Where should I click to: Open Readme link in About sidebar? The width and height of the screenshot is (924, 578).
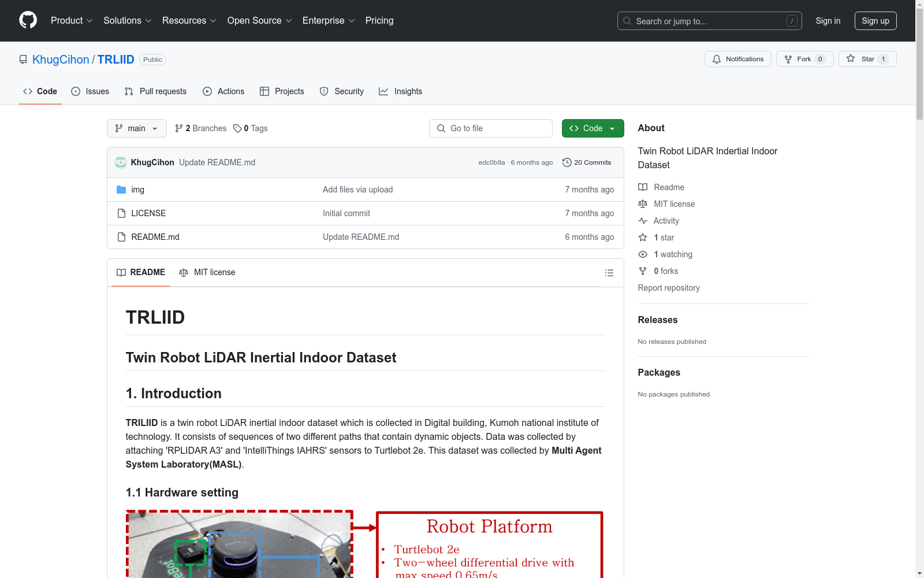[661, 187]
